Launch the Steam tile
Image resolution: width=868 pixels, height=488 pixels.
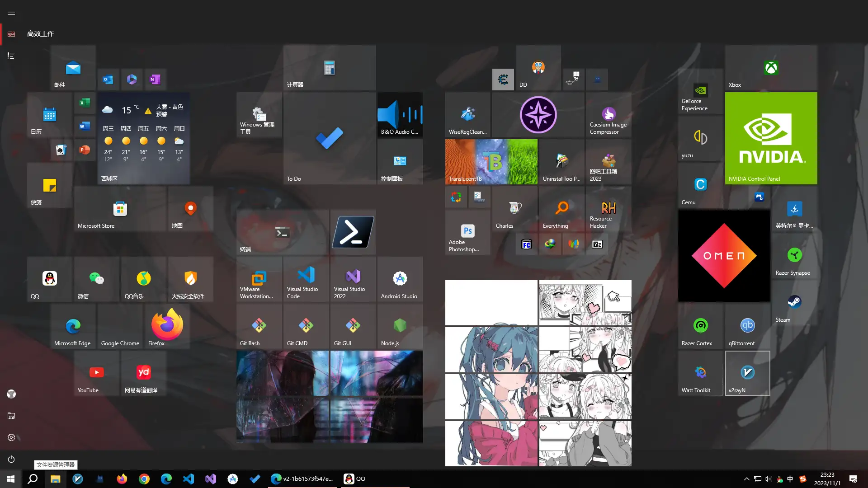[794, 303]
